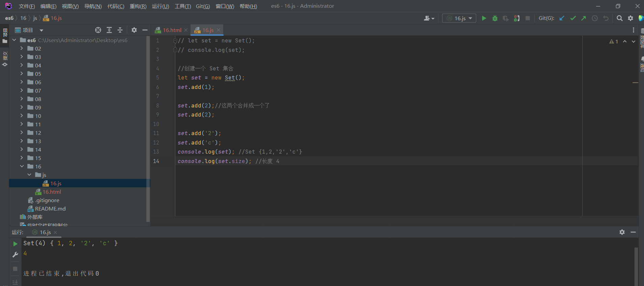Push commits with Git green arrow
This screenshot has width=644, height=286.
click(x=584, y=18)
